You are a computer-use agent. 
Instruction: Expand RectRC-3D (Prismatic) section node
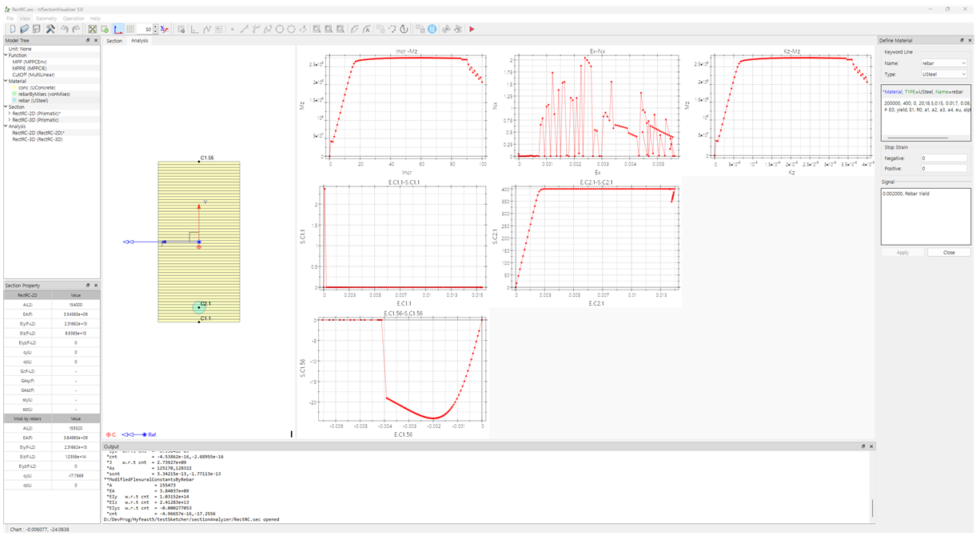click(9, 120)
